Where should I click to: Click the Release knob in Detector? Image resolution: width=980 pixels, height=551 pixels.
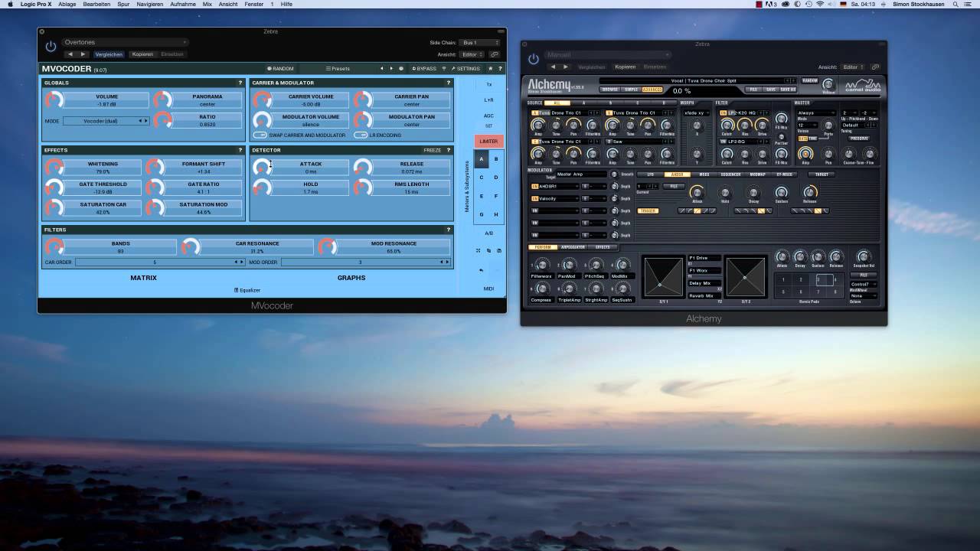point(363,168)
